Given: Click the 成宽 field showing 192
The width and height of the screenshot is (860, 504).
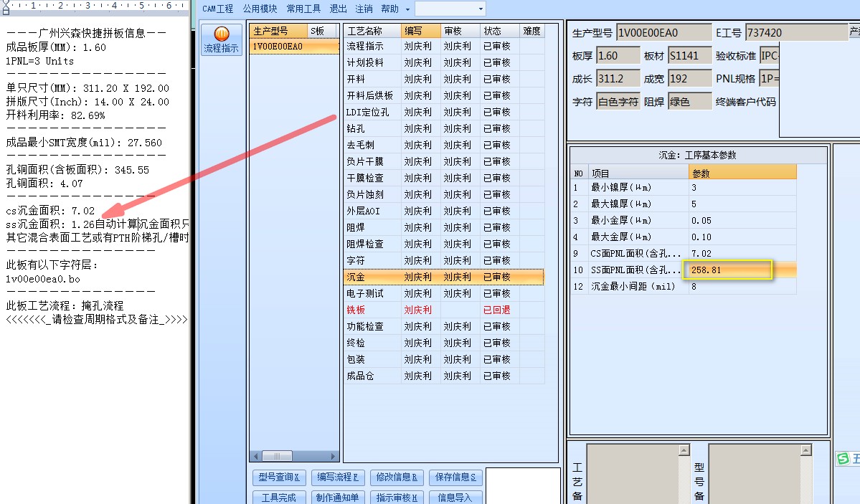Looking at the screenshot, I should pos(689,79).
